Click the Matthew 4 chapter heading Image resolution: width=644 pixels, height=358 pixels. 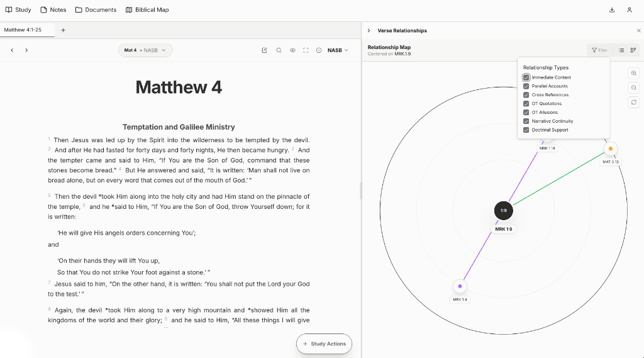[x=179, y=87]
